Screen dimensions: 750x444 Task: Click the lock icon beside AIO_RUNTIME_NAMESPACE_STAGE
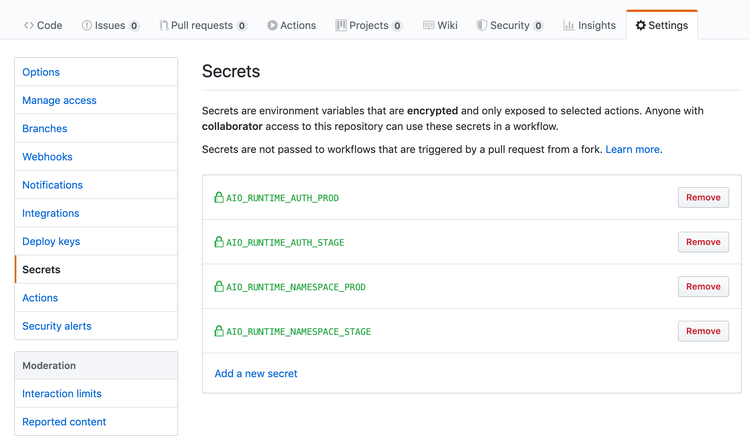pos(219,331)
